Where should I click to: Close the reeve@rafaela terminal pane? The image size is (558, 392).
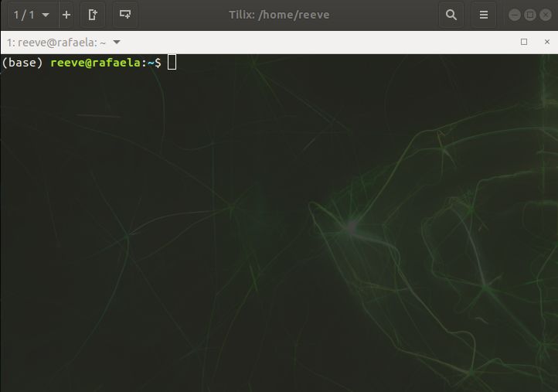[545, 42]
